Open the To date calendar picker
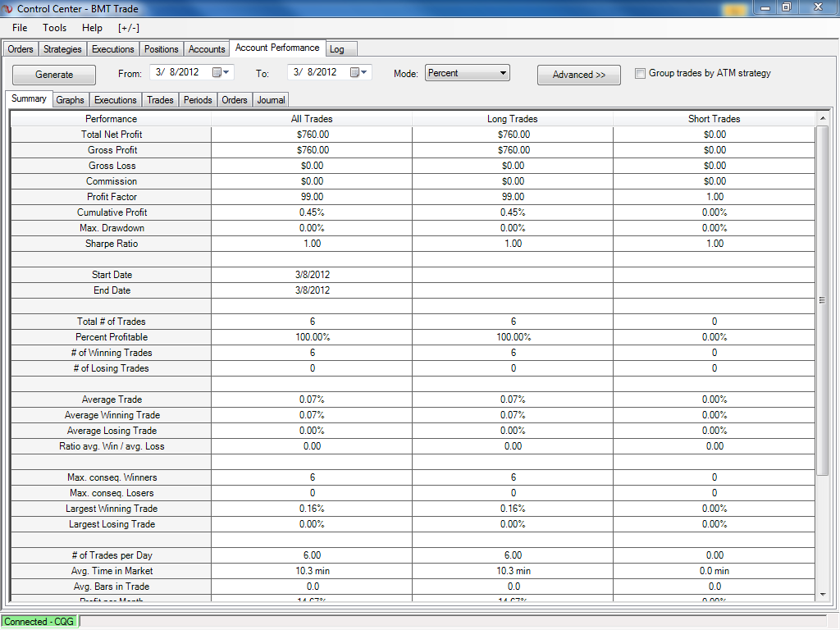 (x=358, y=72)
